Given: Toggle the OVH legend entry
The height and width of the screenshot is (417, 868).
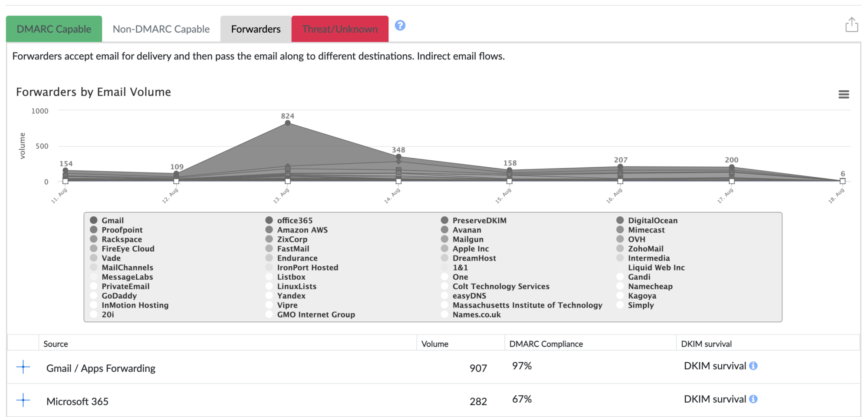Looking at the screenshot, I should tap(631, 239).
